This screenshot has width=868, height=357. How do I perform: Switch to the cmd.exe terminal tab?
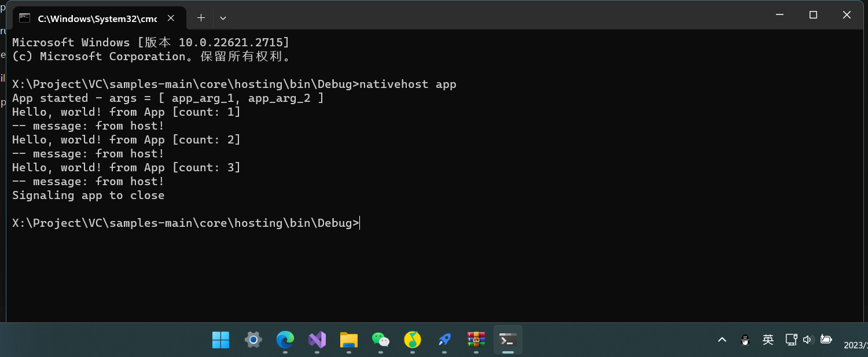(93, 18)
